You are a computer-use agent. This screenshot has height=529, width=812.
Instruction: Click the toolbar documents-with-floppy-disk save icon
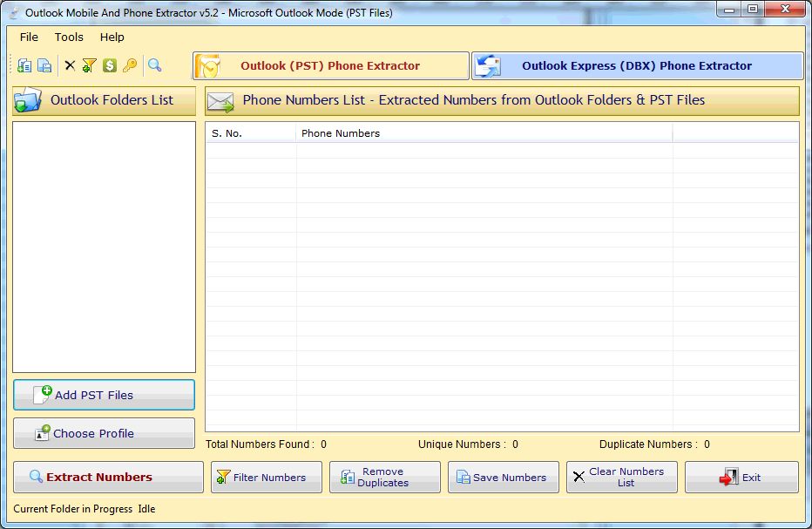point(44,66)
